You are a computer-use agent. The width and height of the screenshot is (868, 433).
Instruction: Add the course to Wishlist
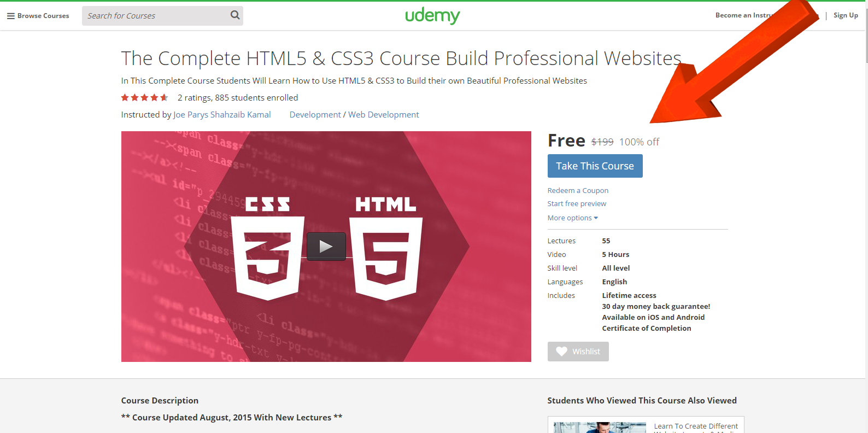click(578, 352)
